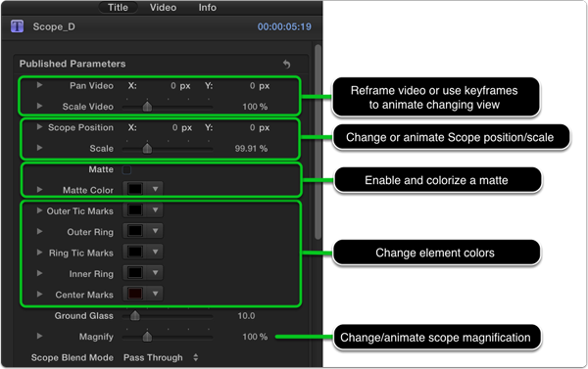Switch to the Title tab
This screenshot has height=369, width=588.
click(118, 7)
